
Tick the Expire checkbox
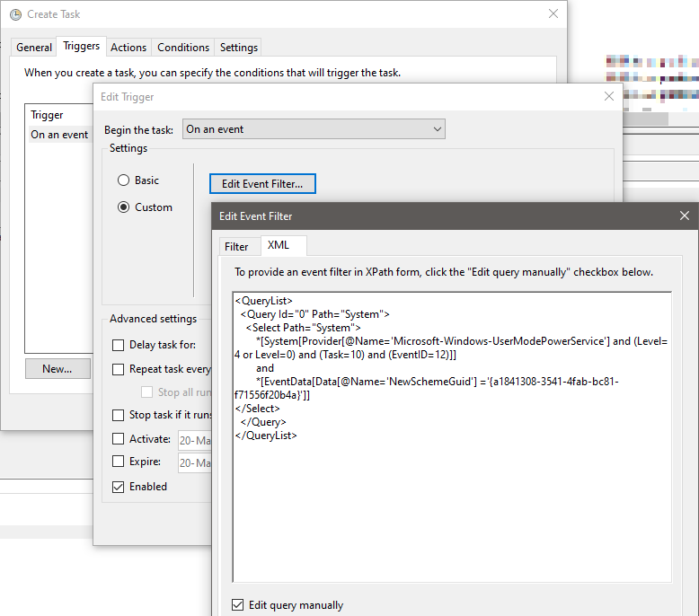118,461
